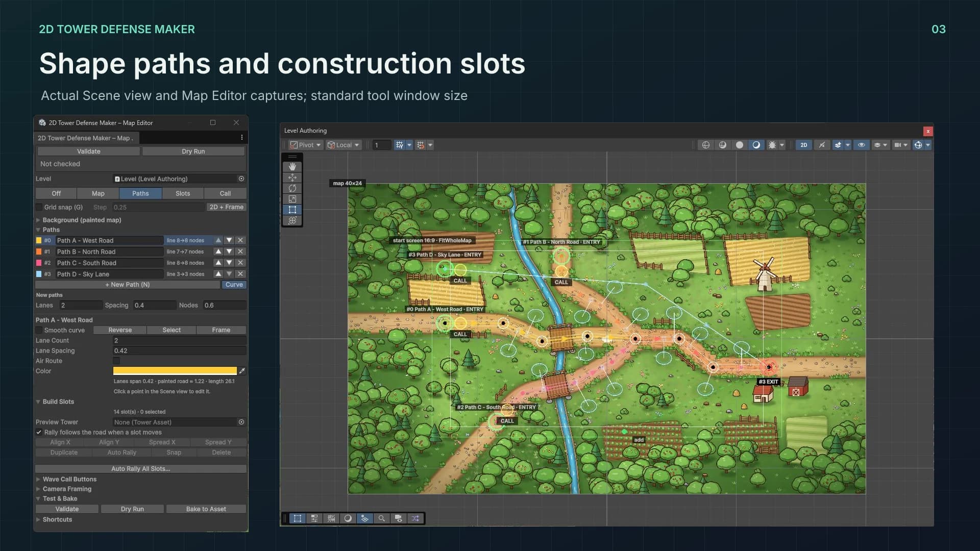Viewport: 980px width, 551px height.
Task: Select the '2D Tower Defense Maker – Map' tab
Action: tap(86, 138)
